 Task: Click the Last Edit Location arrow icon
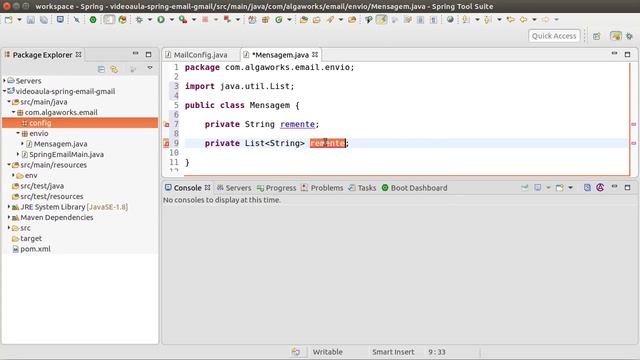[x=510, y=20]
